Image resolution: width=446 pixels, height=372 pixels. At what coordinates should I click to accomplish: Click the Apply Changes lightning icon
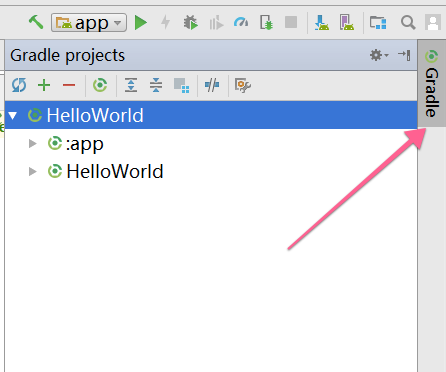165,23
